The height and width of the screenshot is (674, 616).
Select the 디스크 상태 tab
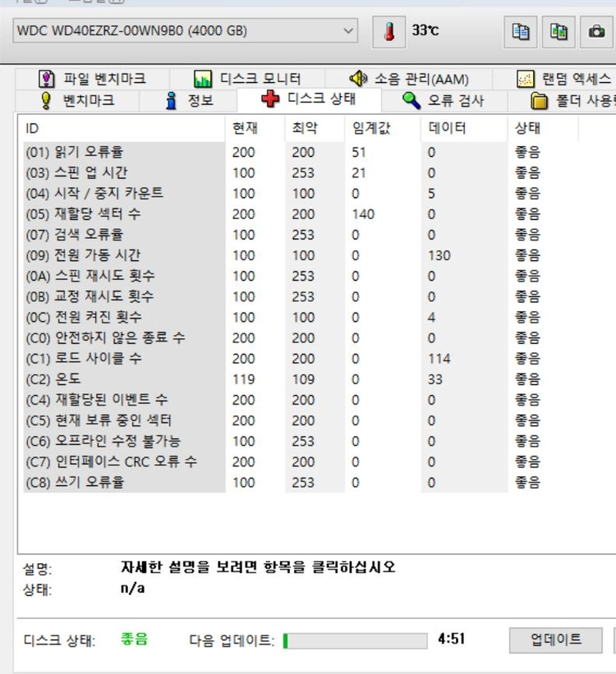point(309,99)
